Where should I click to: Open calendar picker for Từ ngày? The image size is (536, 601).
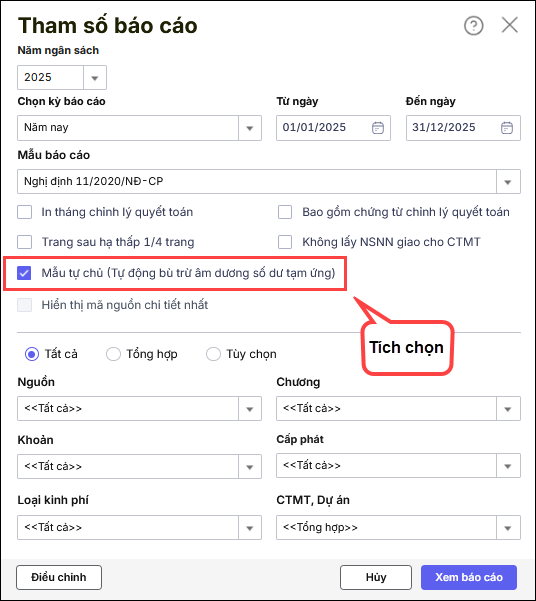pyautogui.click(x=378, y=128)
